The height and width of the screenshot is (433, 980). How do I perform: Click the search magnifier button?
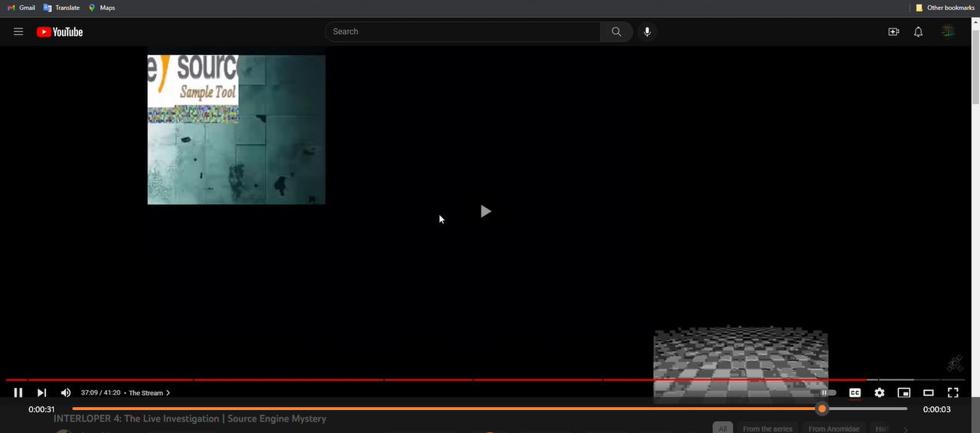click(616, 31)
